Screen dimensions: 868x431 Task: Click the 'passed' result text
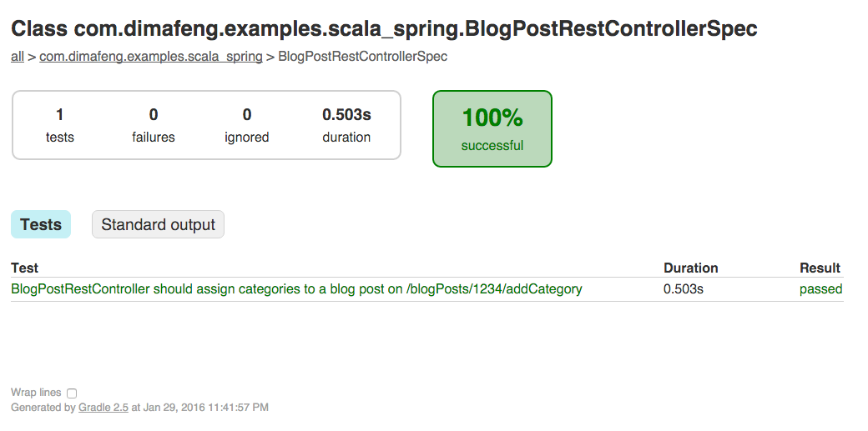coord(821,289)
